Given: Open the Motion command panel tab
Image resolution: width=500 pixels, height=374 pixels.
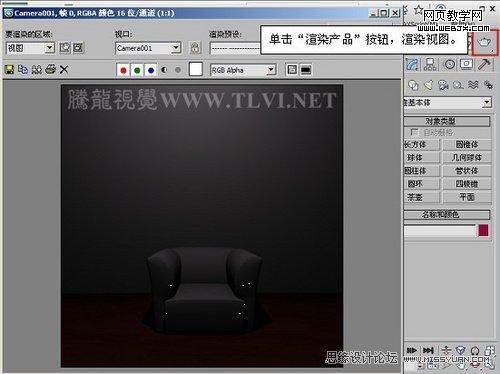Looking at the screenshot, I should point(450,64).
